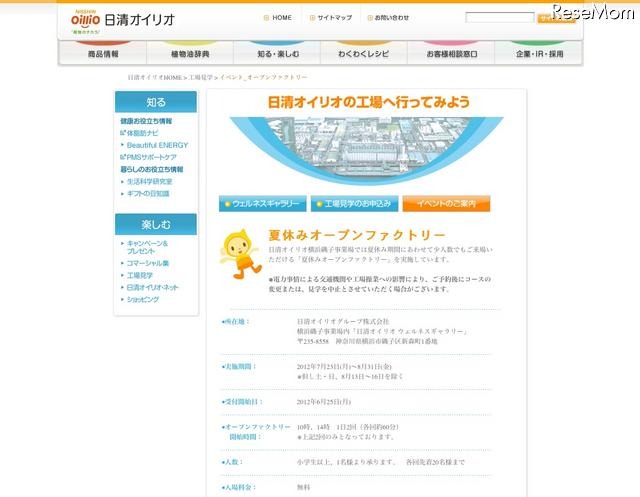Open キャンペーン&プレゼント sidebar link
Screen dimensions: 640x497
[x=147, y=247]
